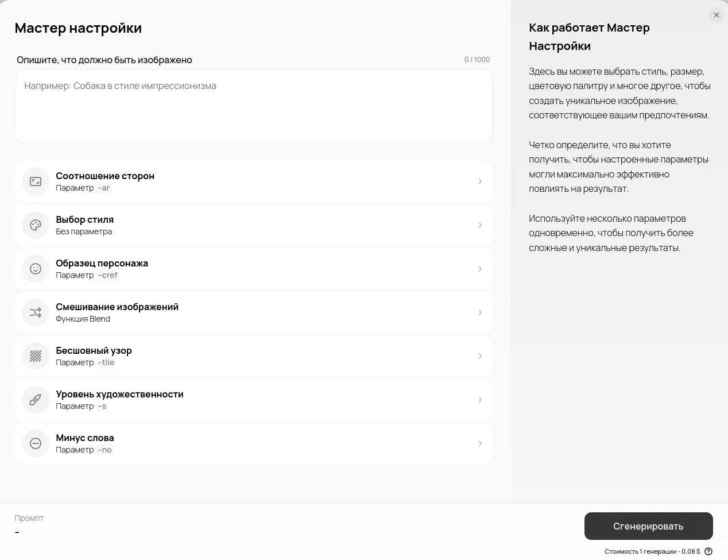Click the question mark cost help icon
The width and height of the screenshot is (728, 560).
[708, 551]
